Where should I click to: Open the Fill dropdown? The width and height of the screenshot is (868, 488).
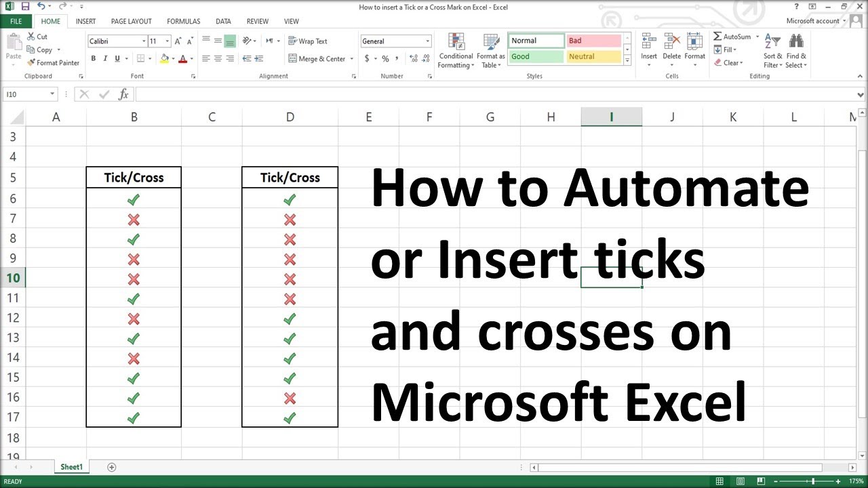point(726,49)
